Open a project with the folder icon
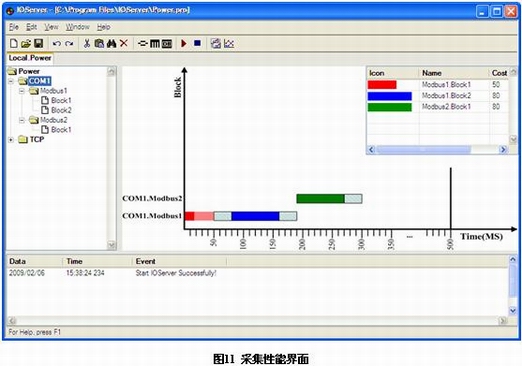Image resolution: width=522 pixels, height=366 pixels. click(x=26, y=43)
